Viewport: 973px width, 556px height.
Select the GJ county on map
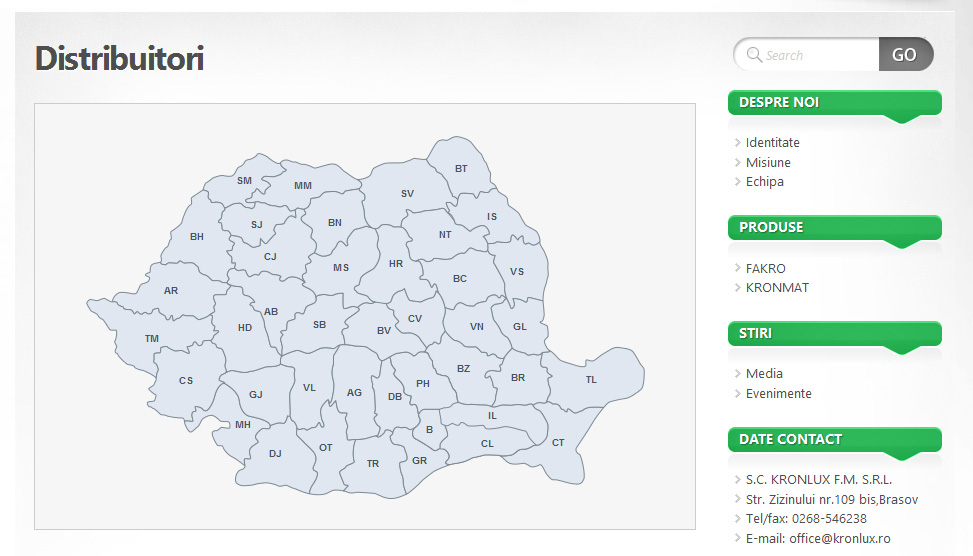point(256,395)
